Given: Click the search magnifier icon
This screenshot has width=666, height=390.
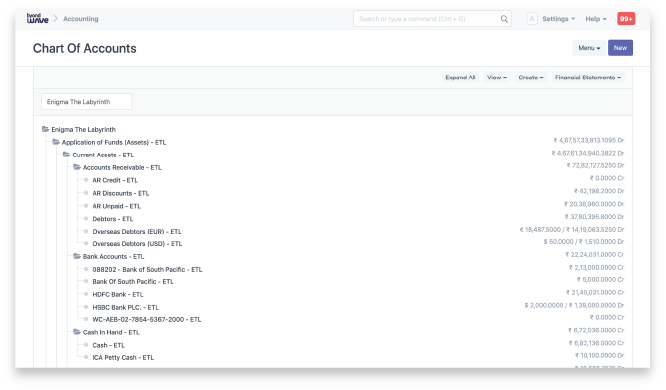Looking at the screenshot, I should click(x=504, y=19).
